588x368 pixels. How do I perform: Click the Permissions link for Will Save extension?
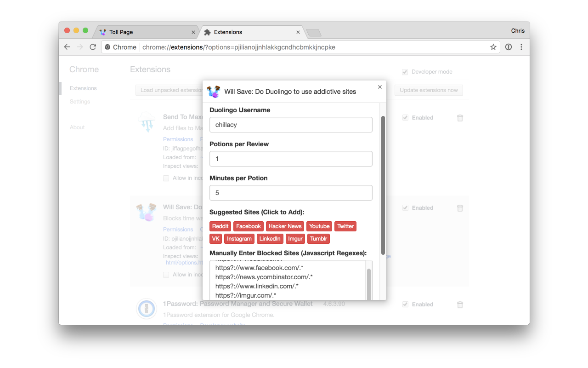[178, 230]
